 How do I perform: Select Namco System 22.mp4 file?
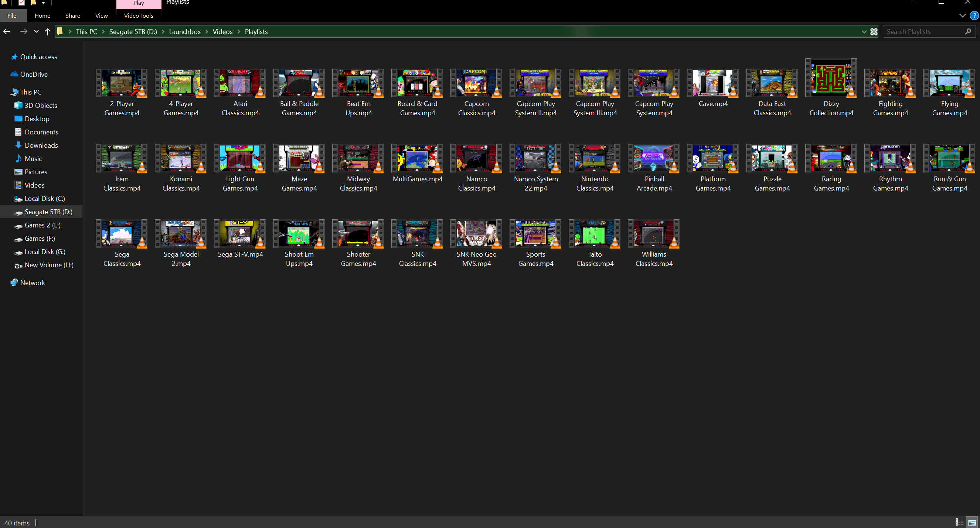(x=536, y=168)
